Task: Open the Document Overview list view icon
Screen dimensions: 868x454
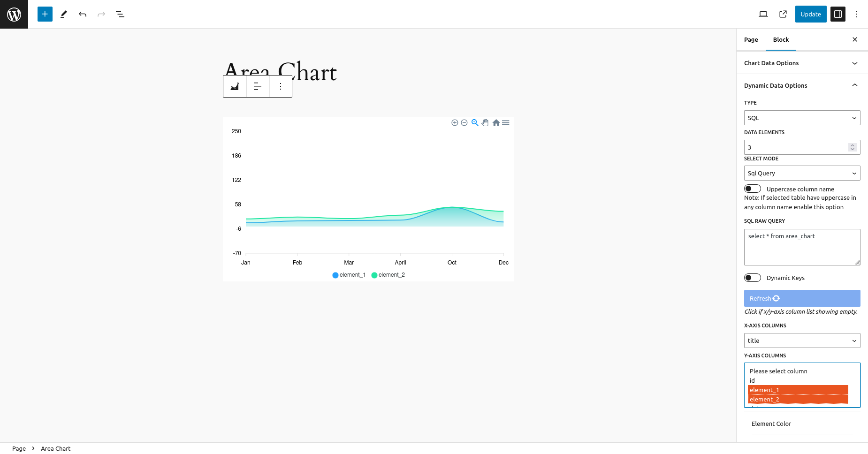Action: (x=120, y=14)
